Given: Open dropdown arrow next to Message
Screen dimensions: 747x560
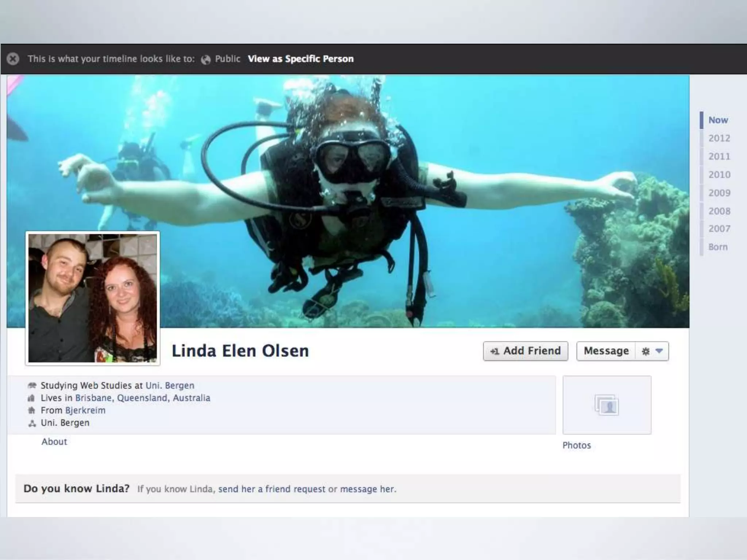Looking at the screenshot, I should coord(659,351).
